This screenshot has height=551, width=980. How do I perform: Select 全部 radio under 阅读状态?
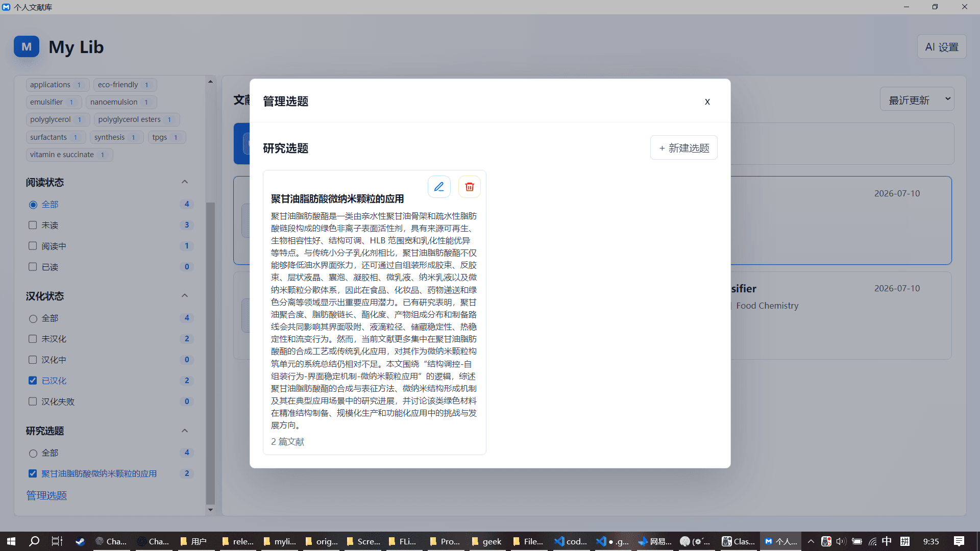(33, 205)
